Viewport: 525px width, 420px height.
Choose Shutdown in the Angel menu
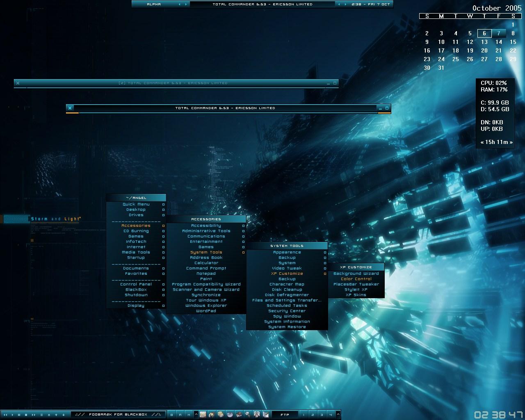pos(136,295)
